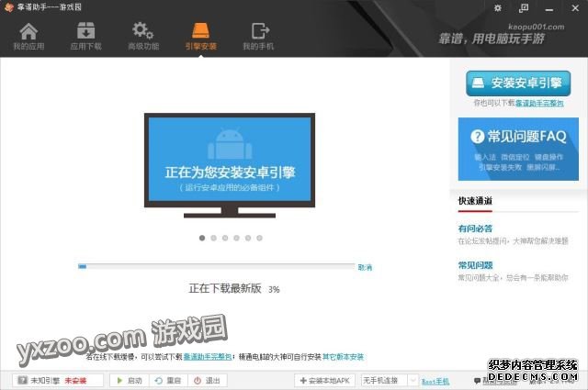Click 正在下载最新版 3% status text
Viewport: 588px width, 390px height.
(x=234, y=288)
